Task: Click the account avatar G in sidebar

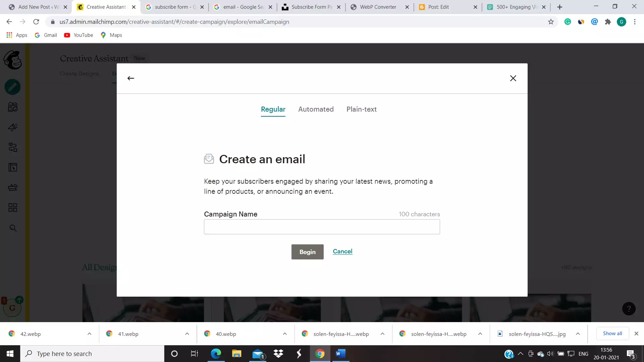Action: point(12,308)
